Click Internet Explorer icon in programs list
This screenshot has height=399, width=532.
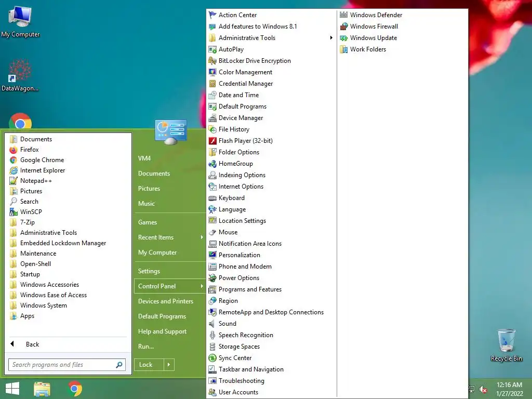pyautogui.click(x=14, y=170)
